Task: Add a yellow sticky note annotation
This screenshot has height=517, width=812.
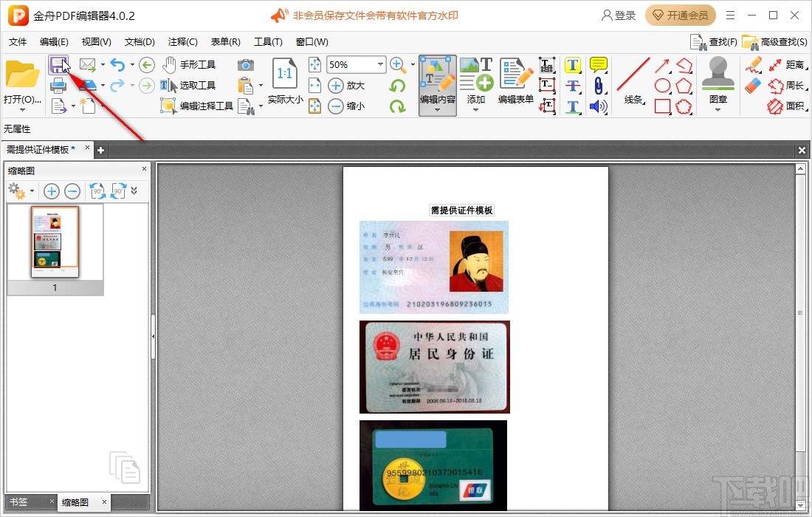Action: point(598,64)
